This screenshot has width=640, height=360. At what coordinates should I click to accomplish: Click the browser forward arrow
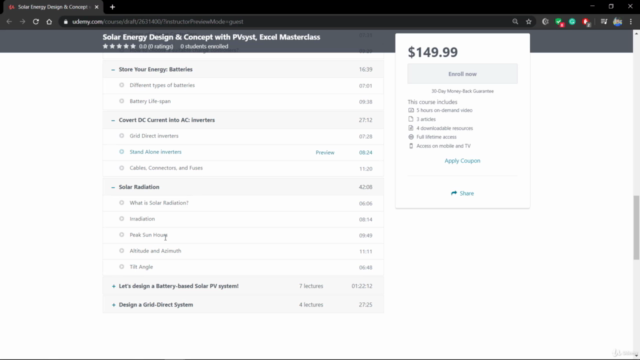tap(22, 22)
